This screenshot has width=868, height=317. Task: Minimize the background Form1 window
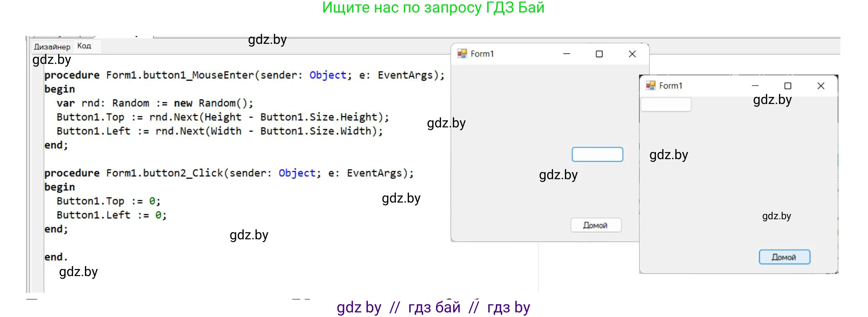(567, 54)
